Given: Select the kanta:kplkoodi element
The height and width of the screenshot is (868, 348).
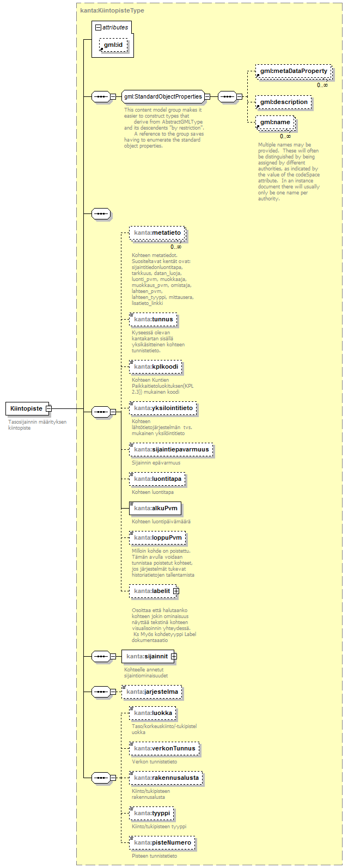Looking at the screenshot, I should pos(156,366).
